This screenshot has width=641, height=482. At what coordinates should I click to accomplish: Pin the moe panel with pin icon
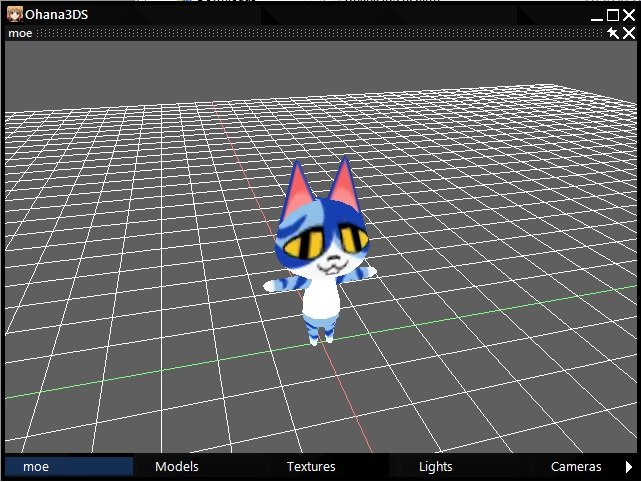tap(613, 33)
